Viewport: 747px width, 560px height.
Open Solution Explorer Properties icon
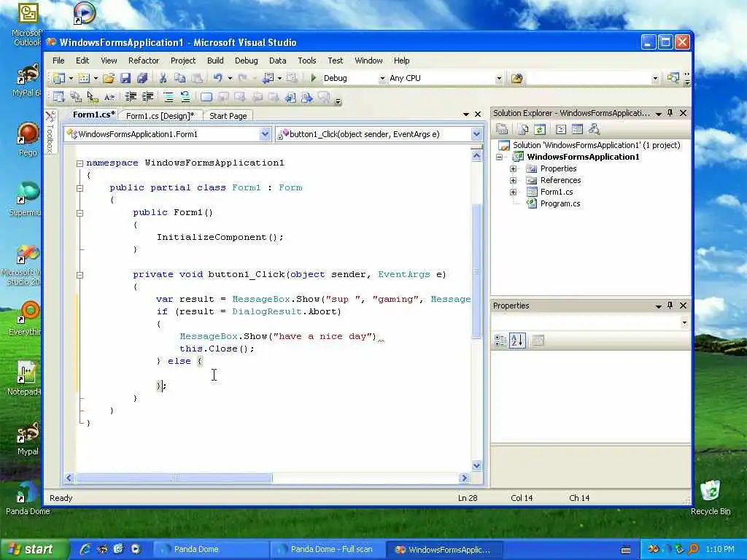[x=502, y=129]
